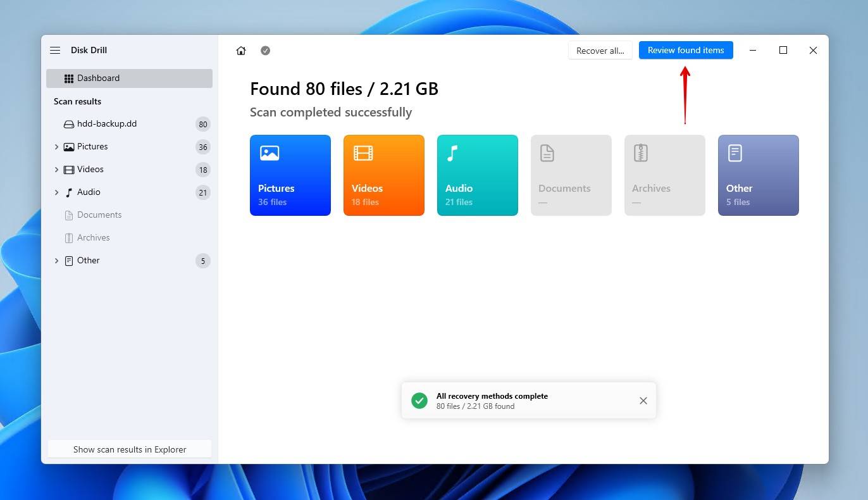Click the home icon in the toolbar

(x=241, y=51)
